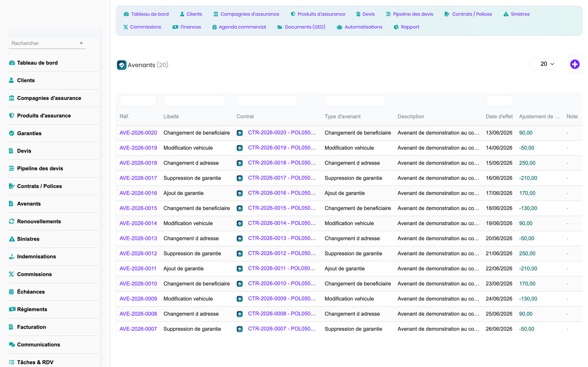Viewport: 588px width, 367px height.
Task: Open avenant AVE-2026-0011 link
Action: [138, 269]
